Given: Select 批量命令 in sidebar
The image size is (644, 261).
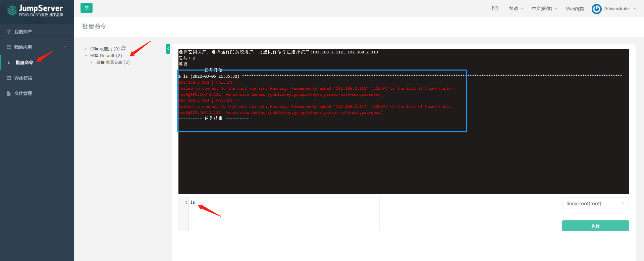Looking at the screenshot, I should point(37,62).
